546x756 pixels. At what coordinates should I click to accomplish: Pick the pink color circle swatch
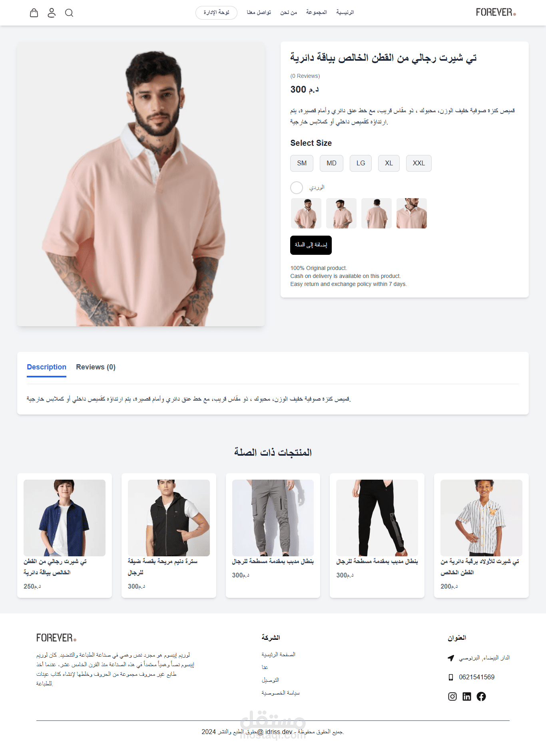point(297,188)
